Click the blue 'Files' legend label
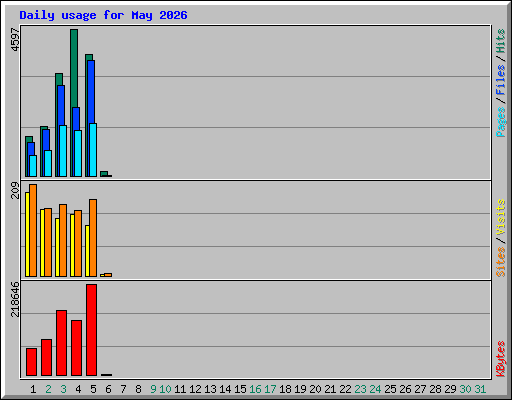 point(501,80)
